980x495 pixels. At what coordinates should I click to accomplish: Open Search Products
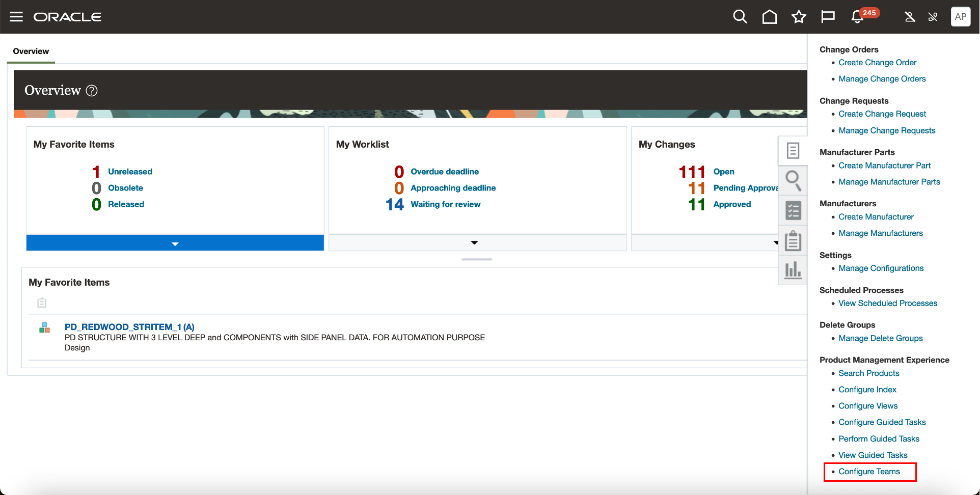point(869,373)
